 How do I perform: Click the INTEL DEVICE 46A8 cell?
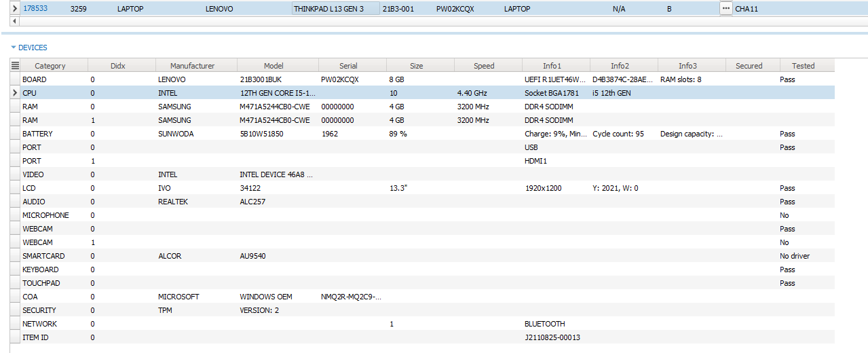(278, 174)
